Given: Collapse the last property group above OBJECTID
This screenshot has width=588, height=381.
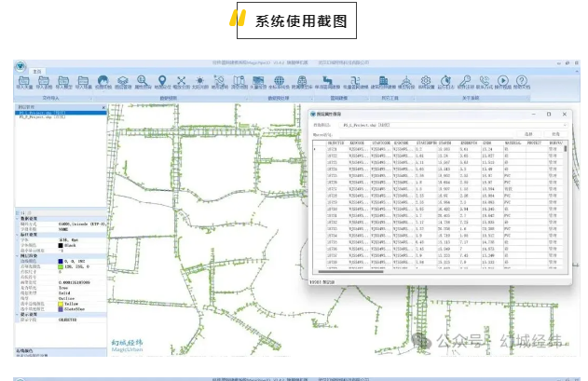Looking at the screenshot, I should click(18, 314).
